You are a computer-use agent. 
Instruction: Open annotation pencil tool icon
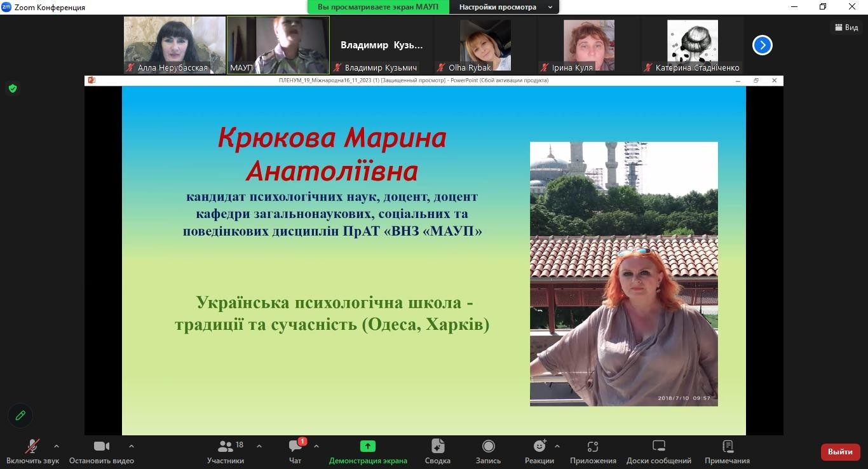[20, 416]
